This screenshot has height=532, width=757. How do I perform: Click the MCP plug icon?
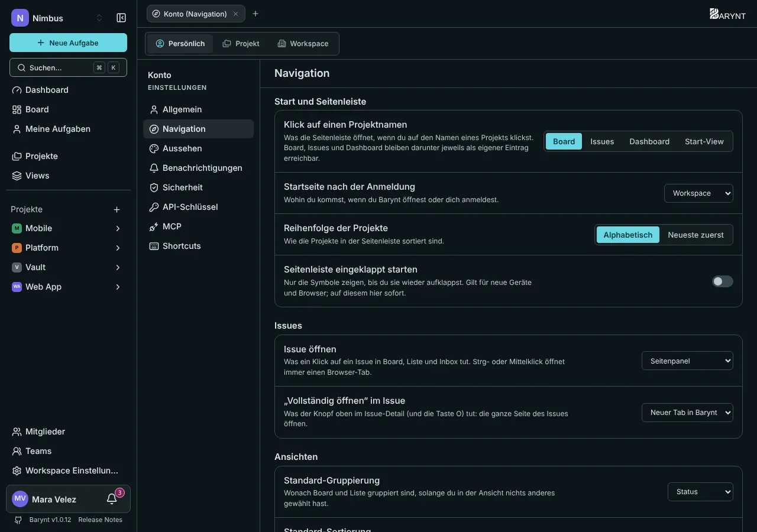(154, 226)
